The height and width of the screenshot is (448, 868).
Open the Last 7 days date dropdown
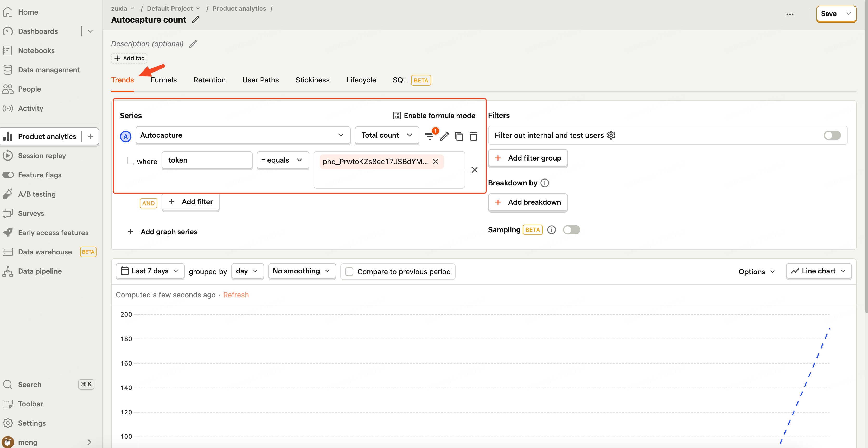coord(150,271)
